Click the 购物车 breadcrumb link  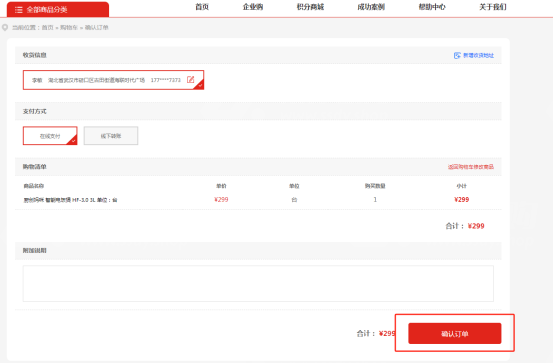(69, 28)
